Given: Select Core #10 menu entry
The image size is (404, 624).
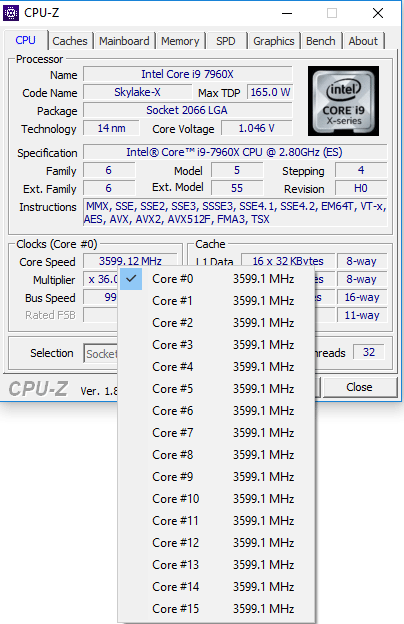Looking at the screenshot, I should point(217,499).
